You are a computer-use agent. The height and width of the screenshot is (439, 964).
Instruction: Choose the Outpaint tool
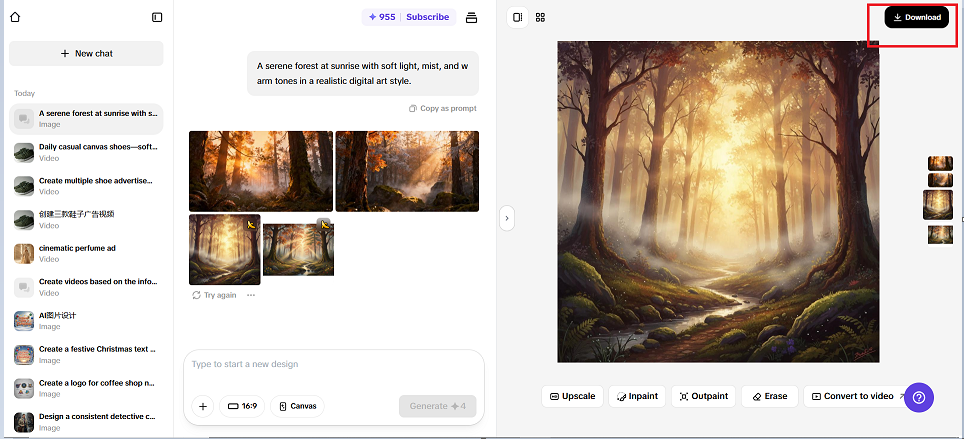(x=703, y=396)
